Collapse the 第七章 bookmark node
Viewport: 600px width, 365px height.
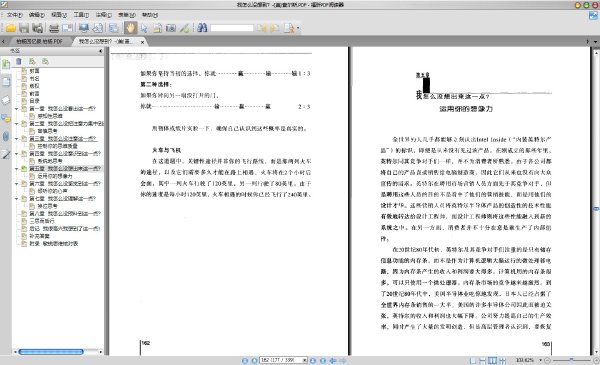(x=16, y=199)
